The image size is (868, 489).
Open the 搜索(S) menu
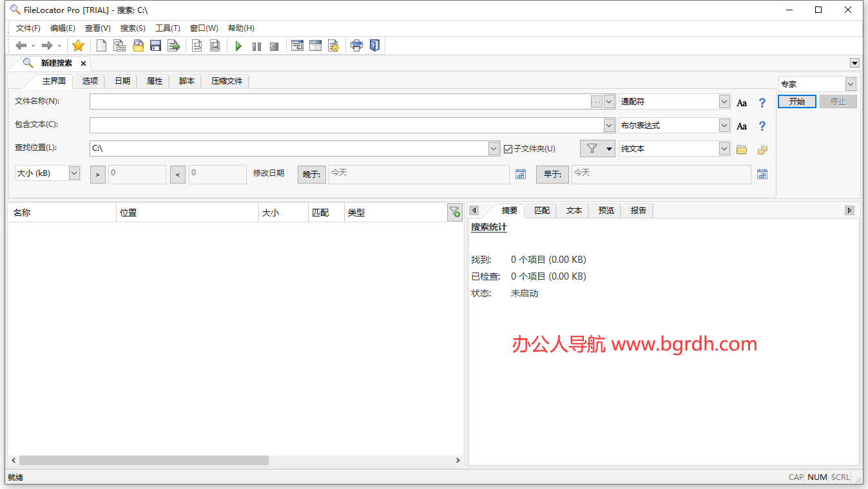tap(133, 28)
